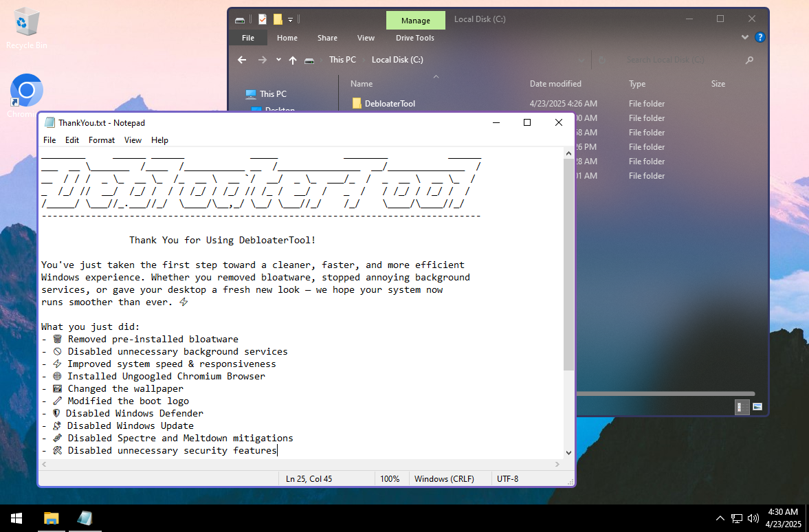Screen dimensions: 809x532
Task: Open the File tab in Explorer
Action: (248, 38)
